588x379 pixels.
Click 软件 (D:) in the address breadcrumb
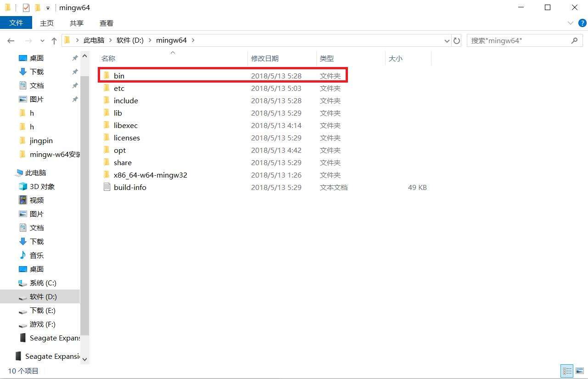(x=130, y=40)
